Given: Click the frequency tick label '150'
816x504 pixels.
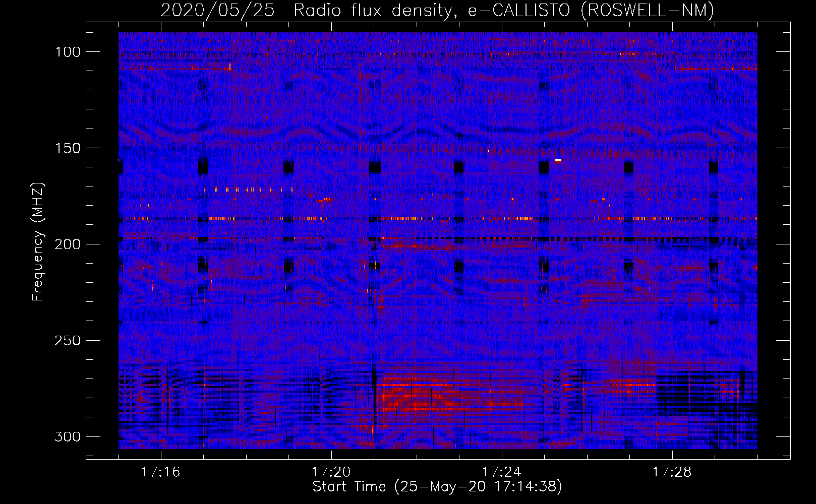Looking at the screenshot, I should [67, 148].
